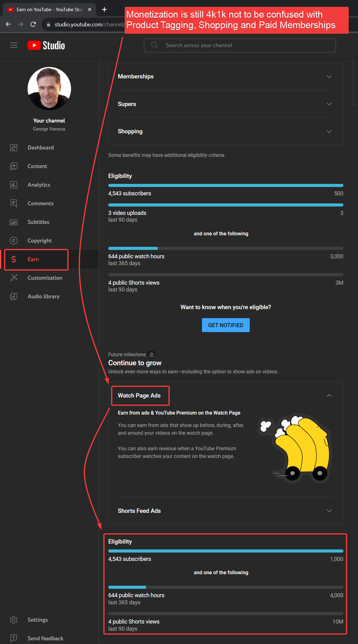The image size is (358, 644).
Task: Click the 500 subscribers progress bar
Action: coord(226,185)
